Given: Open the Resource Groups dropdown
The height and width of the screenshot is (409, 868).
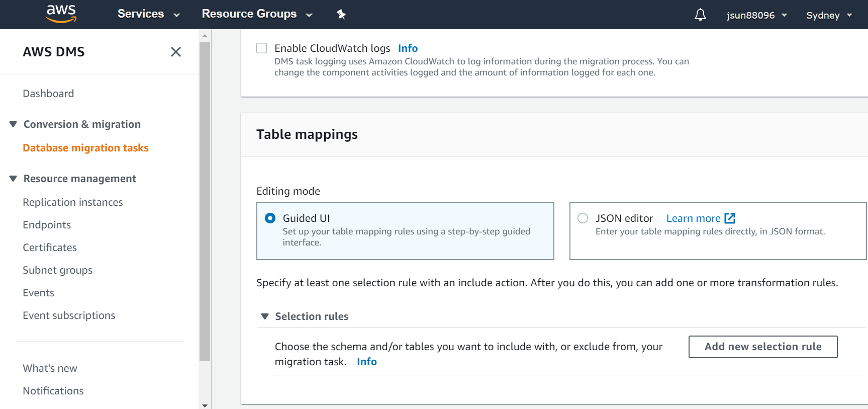Looking at the screenshot, I should click(257, 14).
